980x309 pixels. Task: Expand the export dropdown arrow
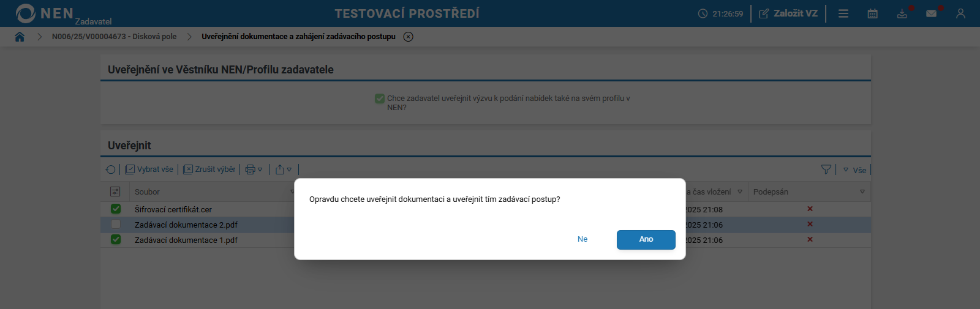[x=289, y=169]
